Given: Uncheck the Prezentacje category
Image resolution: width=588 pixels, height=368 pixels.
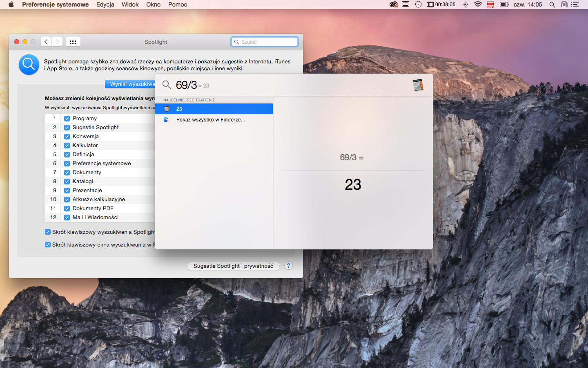Looking at the screenshot, I should 67,191.
